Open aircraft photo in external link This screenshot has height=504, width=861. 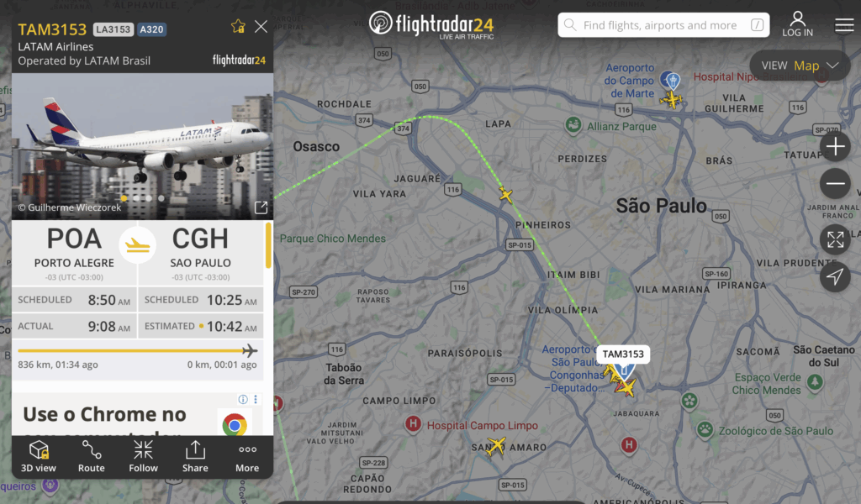[261, 207]
